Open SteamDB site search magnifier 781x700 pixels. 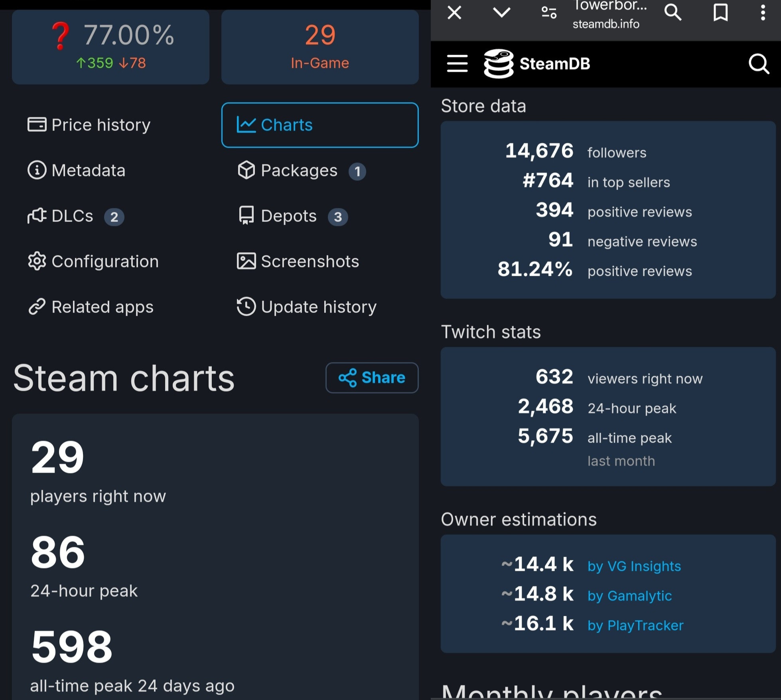[x=759, y=64]
